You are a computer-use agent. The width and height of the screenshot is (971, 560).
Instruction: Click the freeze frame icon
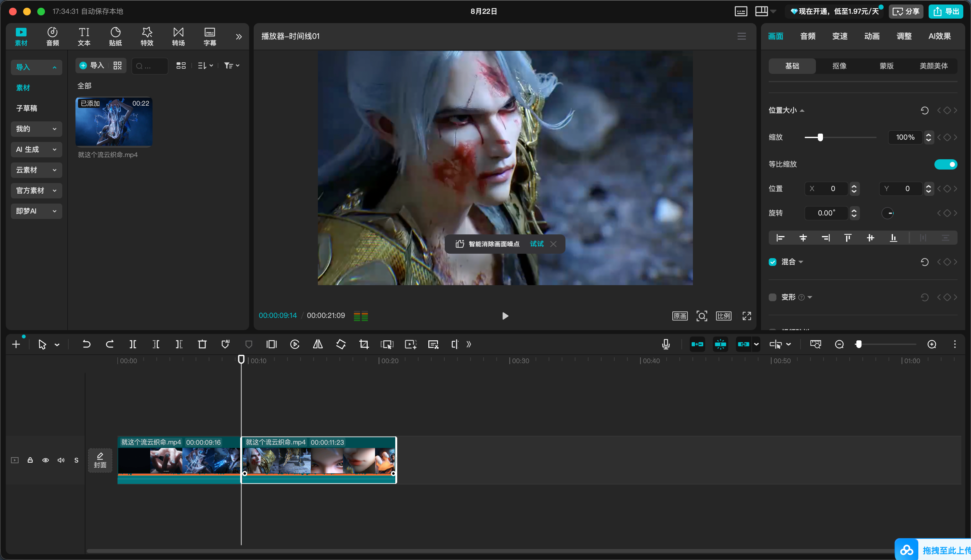[x=272, y=344]
